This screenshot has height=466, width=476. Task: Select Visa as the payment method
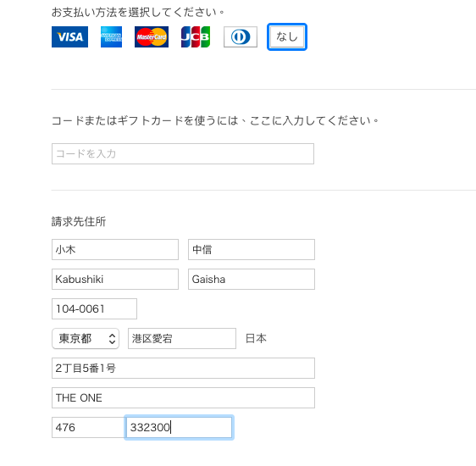pos(69,37)
